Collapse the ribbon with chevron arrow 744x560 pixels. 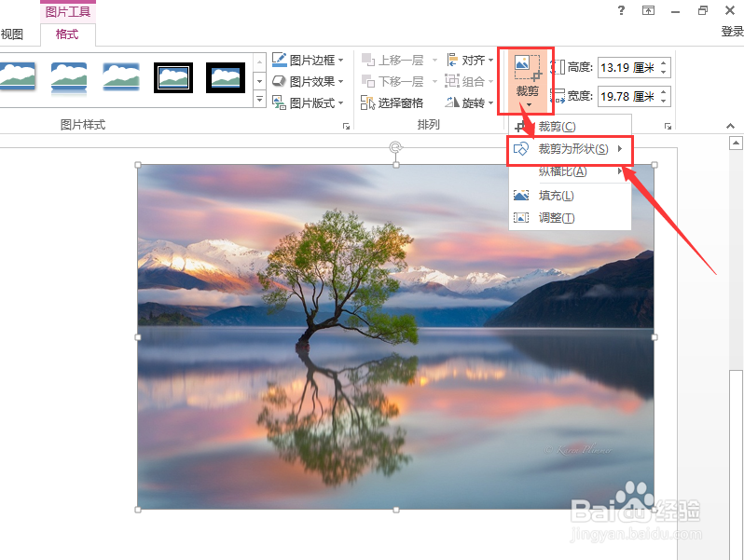click(730, 126)
